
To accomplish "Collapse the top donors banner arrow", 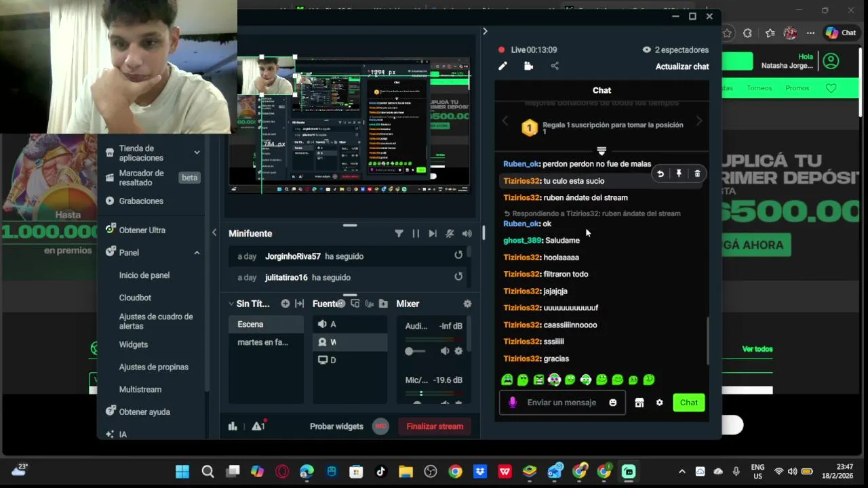I will click(601, 150).
